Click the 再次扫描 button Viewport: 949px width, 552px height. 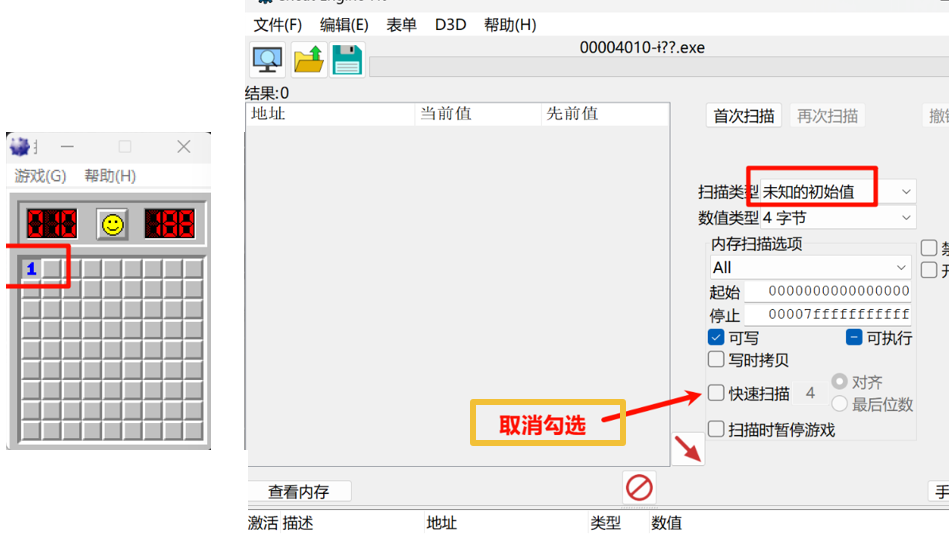(x=827, y=116)
